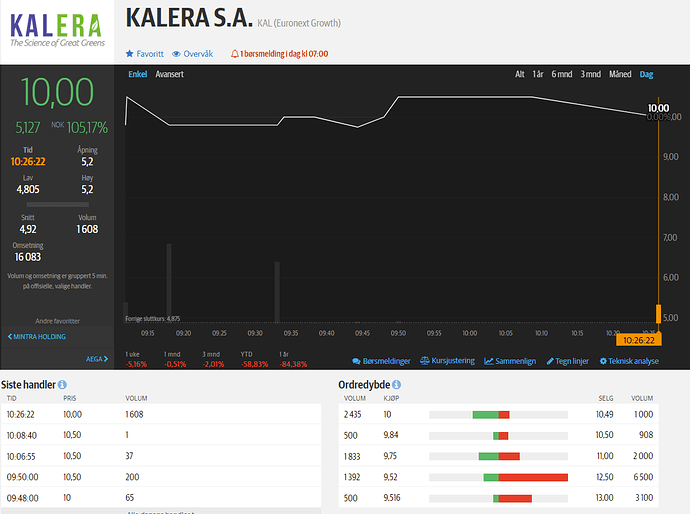The image size is (690, 514).
Task: Open the Sammenlign link
Action: [x=515, y=361]
